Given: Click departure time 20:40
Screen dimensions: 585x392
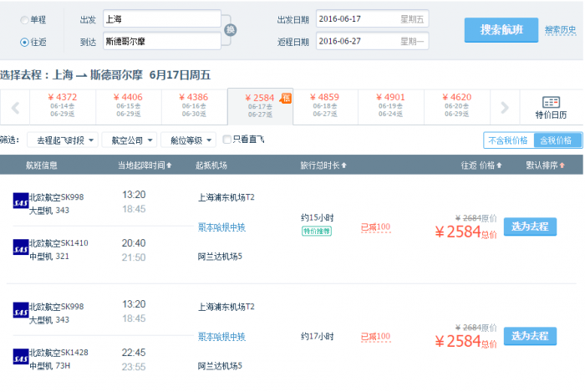Looking at the screenshot, I should pos(134,243).
